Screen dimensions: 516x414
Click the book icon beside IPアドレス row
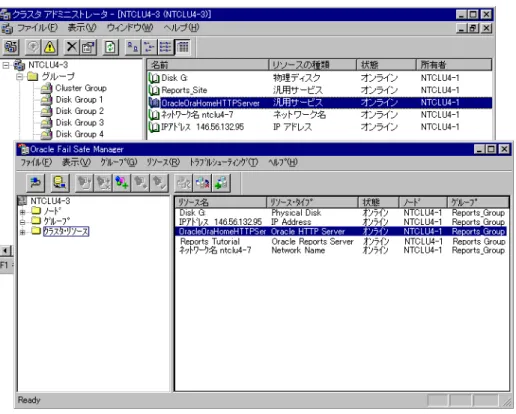154,127
